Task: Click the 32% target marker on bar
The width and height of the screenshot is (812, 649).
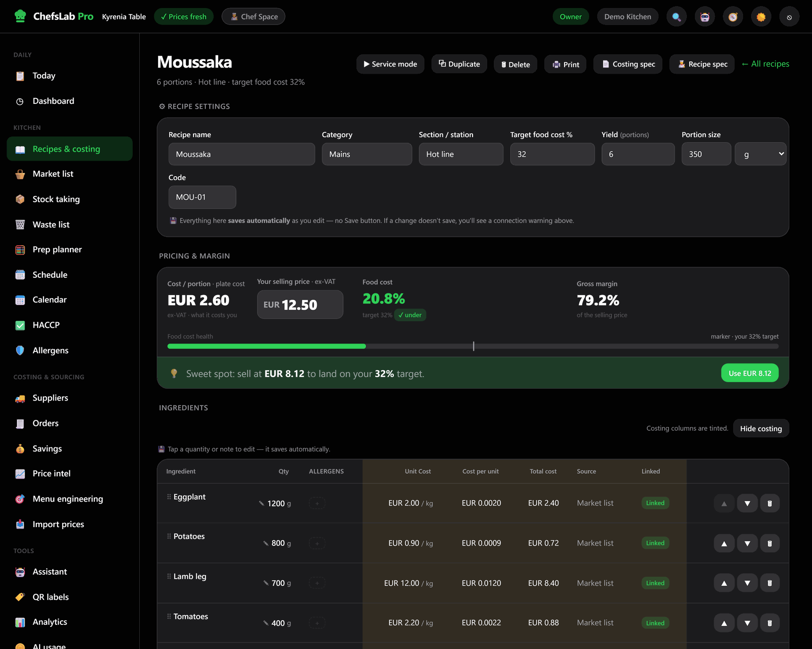Action: (x=474, y=346)
